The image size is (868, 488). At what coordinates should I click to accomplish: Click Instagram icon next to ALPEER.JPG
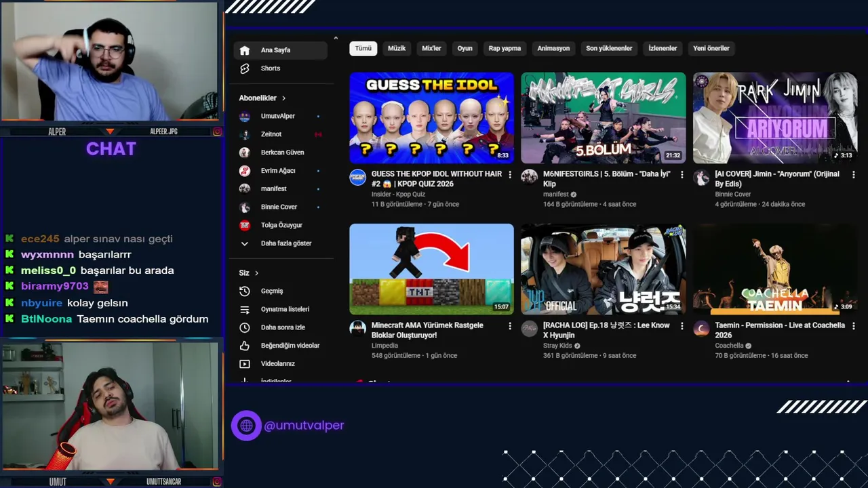217,131
